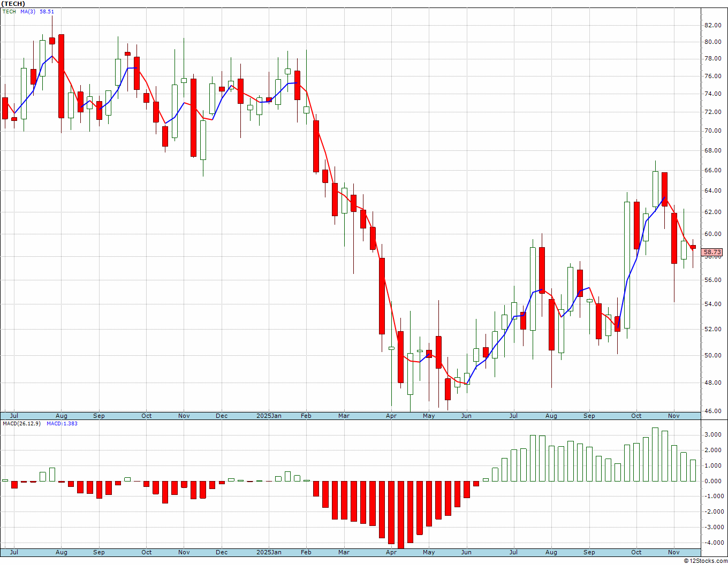Click the 66.00 price axis label
This screenshot has width=728, height=565.
712,170
